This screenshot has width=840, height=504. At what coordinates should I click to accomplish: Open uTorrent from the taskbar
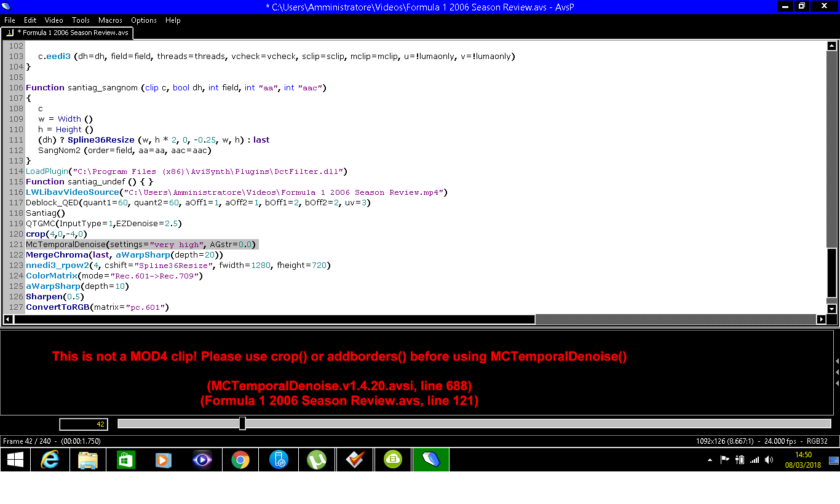(x=317, y=460)
